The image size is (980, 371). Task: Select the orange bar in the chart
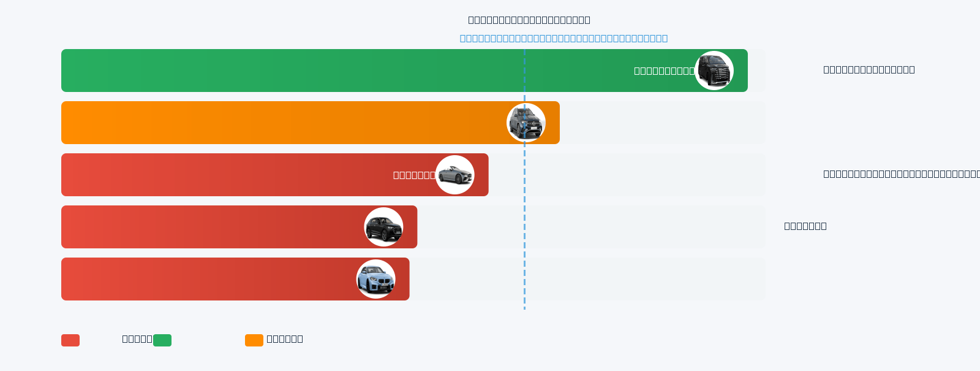[311, 123]
